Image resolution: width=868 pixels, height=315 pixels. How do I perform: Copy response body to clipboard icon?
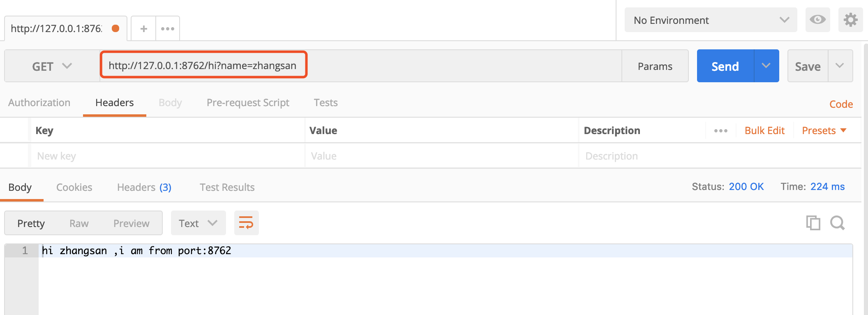(813, 223)
